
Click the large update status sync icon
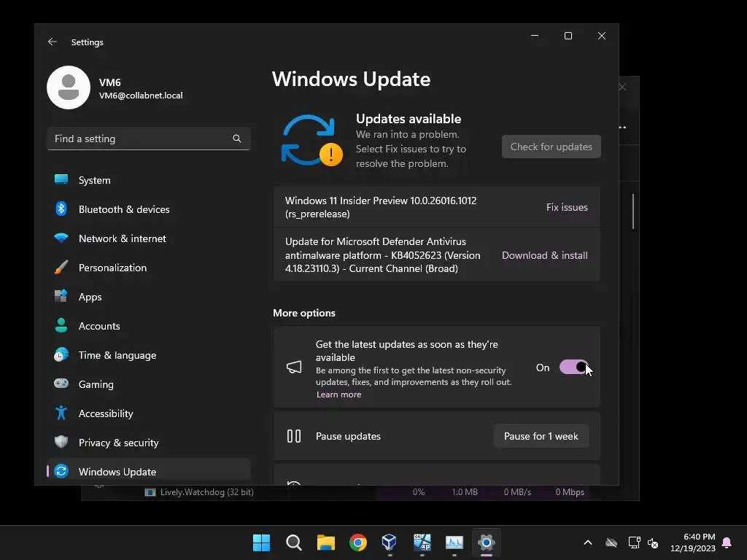pyautogui.click(x=311, y=141)
